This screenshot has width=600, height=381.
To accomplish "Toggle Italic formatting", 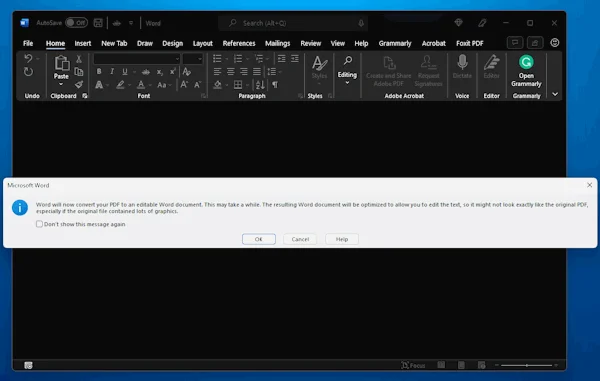I will [112, 72].
